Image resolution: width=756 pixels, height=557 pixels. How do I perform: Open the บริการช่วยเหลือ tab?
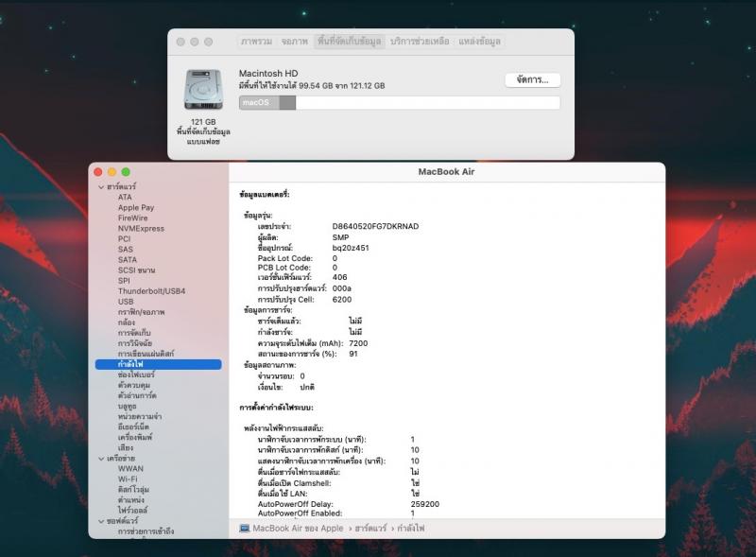(x=420, y=42)
